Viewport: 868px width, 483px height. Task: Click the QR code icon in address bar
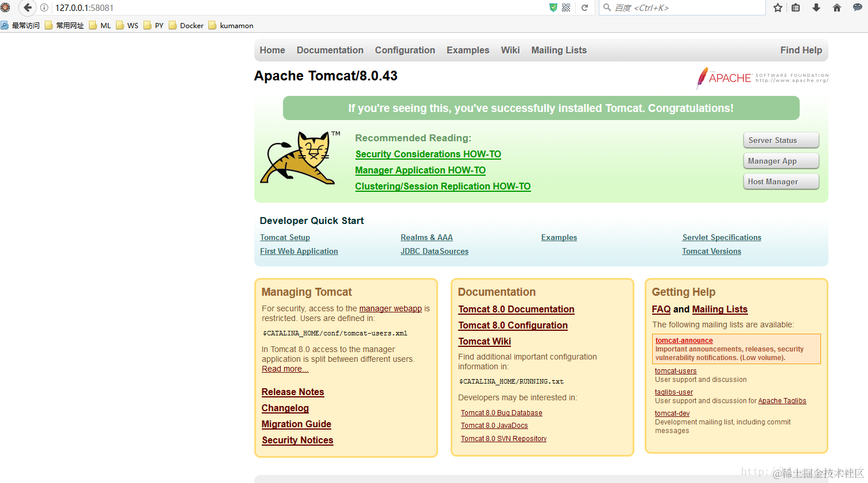point(566,7)
